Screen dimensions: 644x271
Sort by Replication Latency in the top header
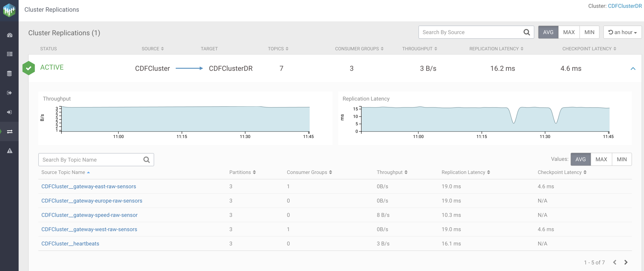coord(496,49)
